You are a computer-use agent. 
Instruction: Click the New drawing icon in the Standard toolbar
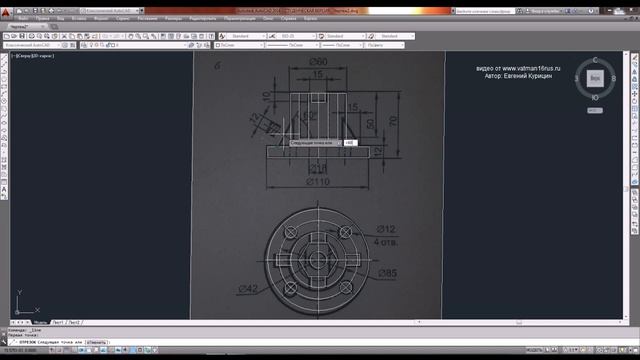(x=7, y=36)
